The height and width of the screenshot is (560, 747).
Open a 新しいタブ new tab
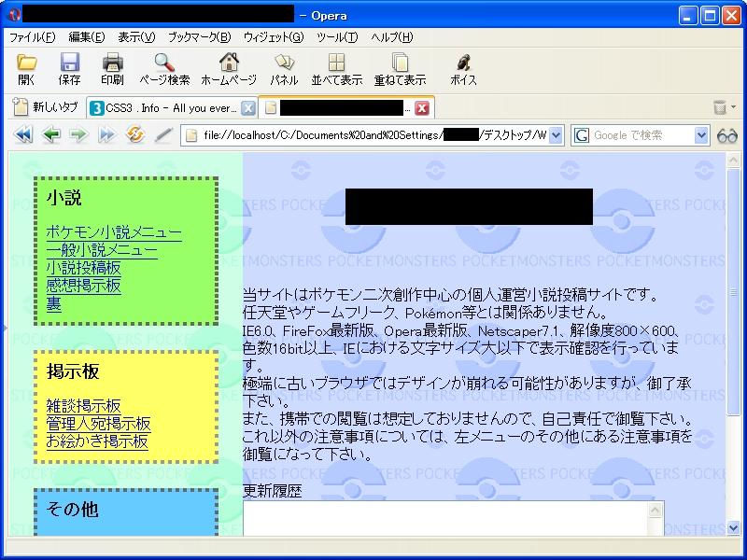(x=45, y=107)
